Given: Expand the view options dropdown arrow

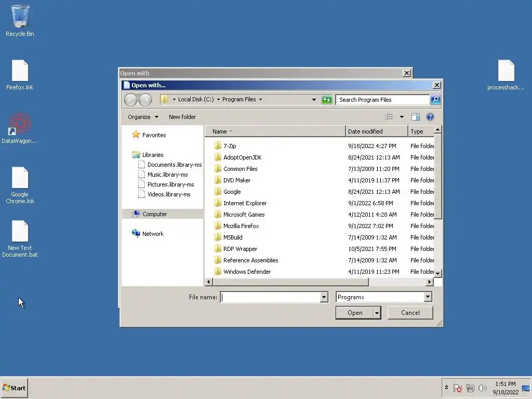Looking at the screenshot, I should pyautogui.click(x=402, y=117).
